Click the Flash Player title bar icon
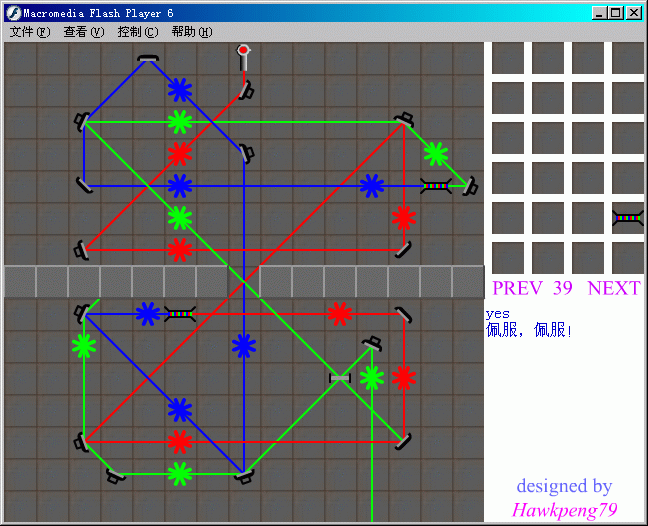This screenshot has width=648, height=526. pos(13,13)
